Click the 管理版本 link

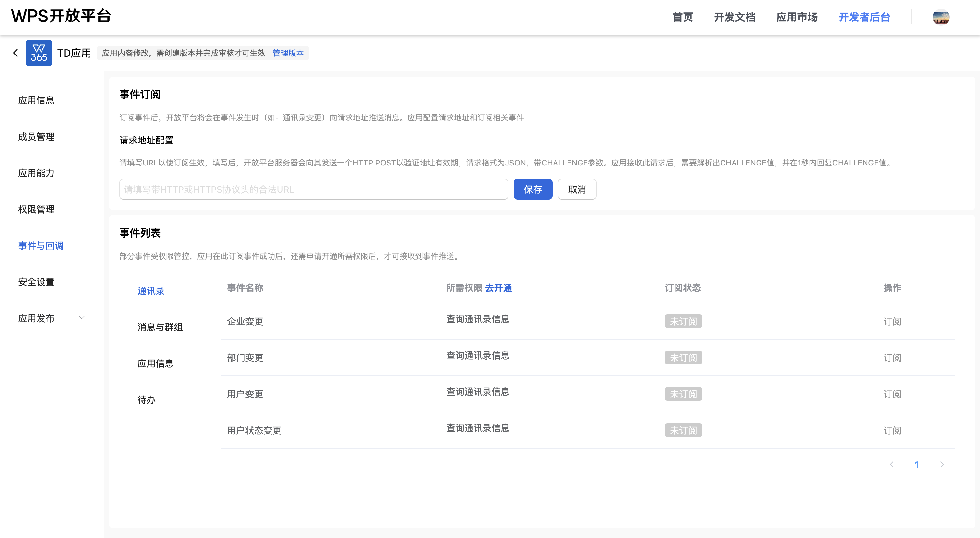tap(288, 53)
